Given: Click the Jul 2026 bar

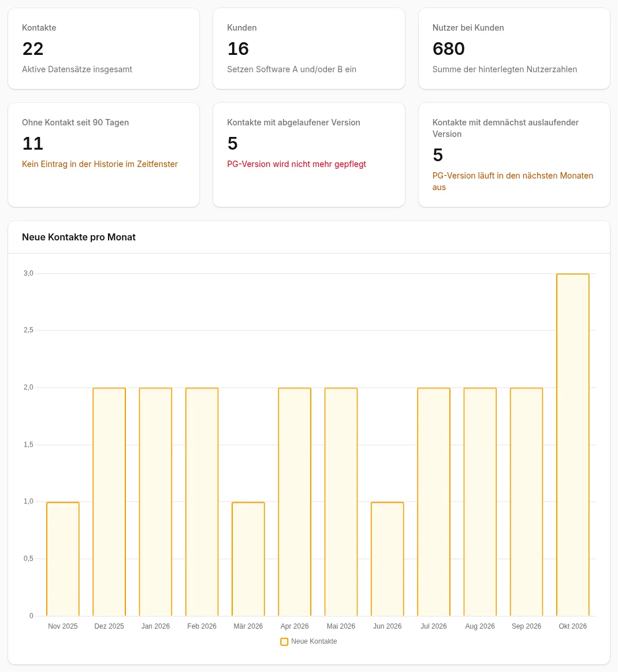Looking at the screenshot, I should click(x=434, y=502).
